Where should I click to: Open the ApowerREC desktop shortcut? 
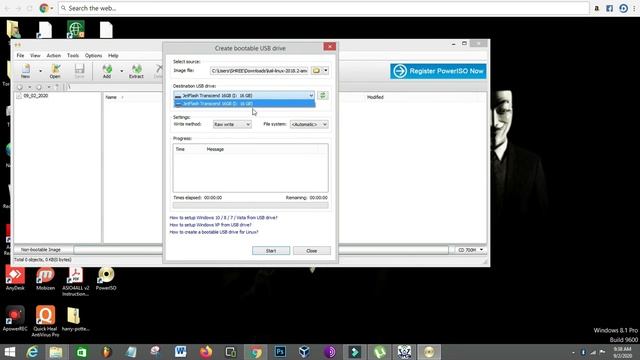[x=15, y=319]
